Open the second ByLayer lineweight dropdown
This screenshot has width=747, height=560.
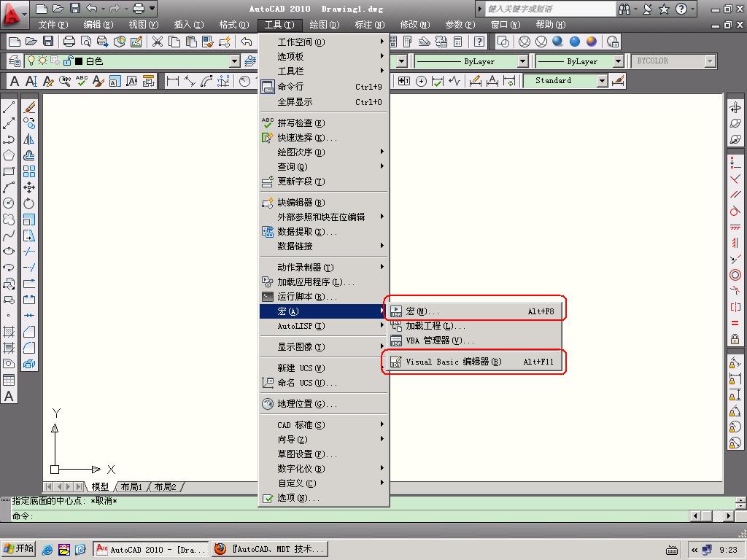[x=618, y=61]
